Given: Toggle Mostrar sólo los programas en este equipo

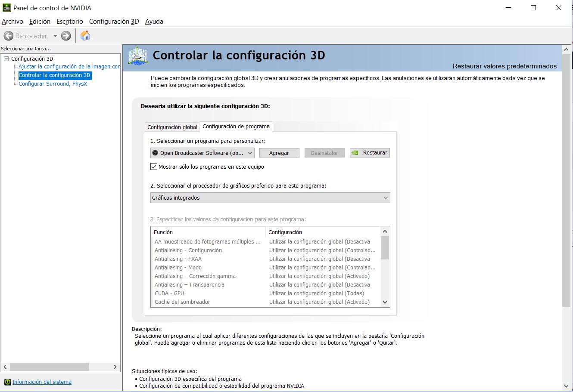Looking at the screenshot, I should click(154, 167).
